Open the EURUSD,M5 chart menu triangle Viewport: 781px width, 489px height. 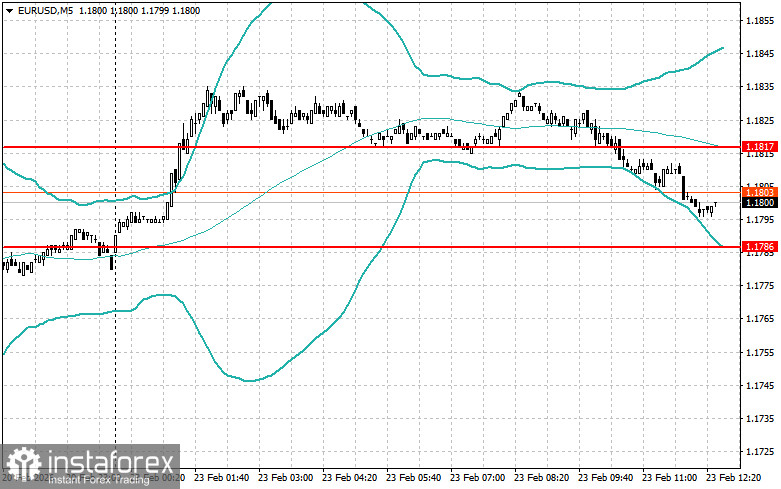(x=9, y=11)
